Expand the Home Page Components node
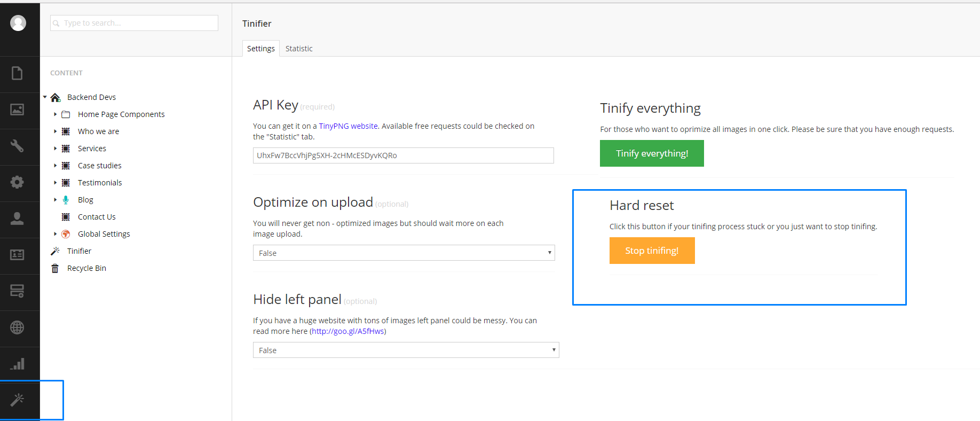 click(x=55, y=114)
